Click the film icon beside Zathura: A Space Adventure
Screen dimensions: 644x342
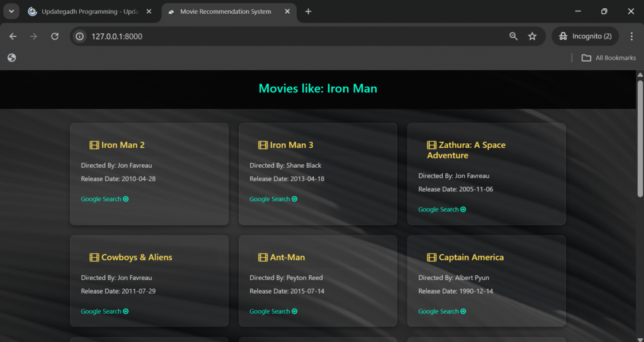pos(431,145)
